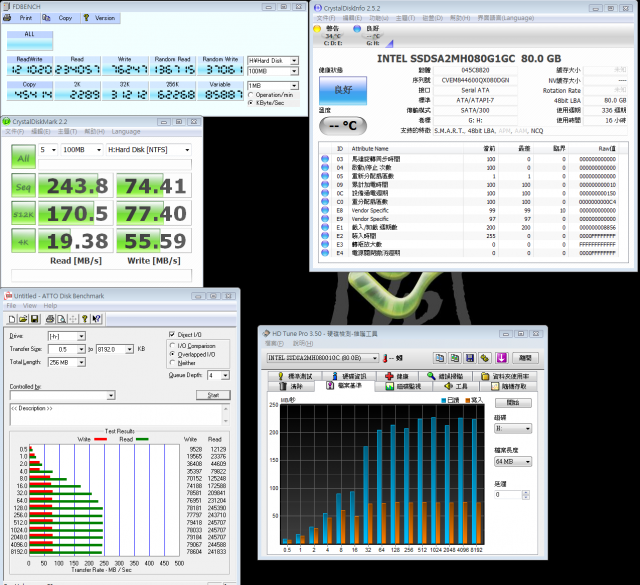Open the View menu in ATTO Disk Benchmark
The image size is (640, 585).
point(29,306)
